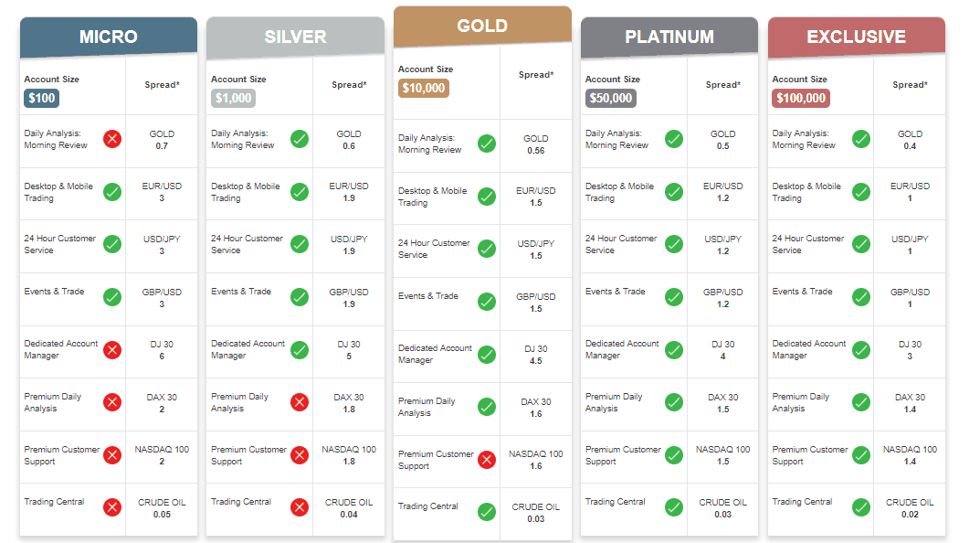Click red X for Micro Dedicated Account Manager
The height and width of the screenshot is (543, 980).
click(x=112, y=350)
